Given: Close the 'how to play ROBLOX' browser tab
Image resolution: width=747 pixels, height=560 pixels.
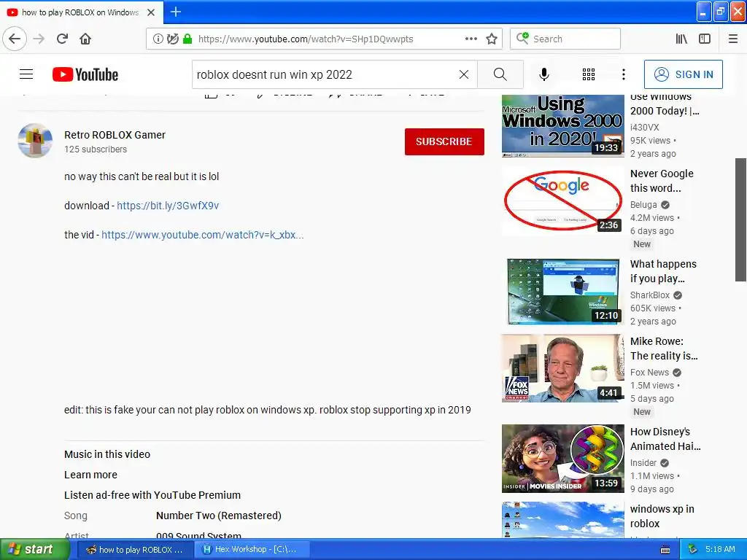Looking at the screenshot, I should pos(151,12).
